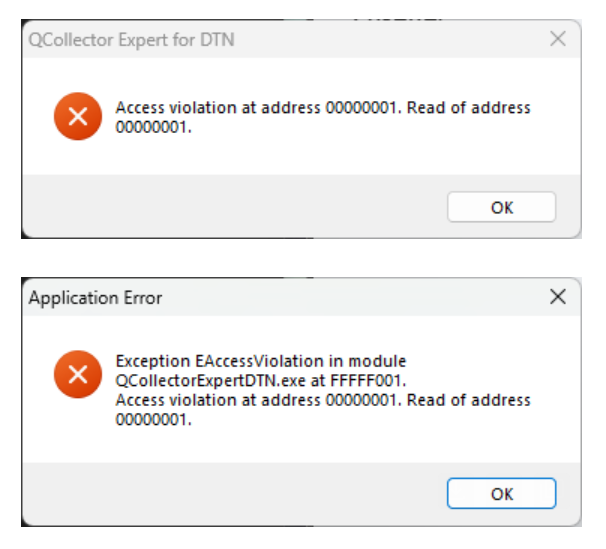The height and width of the screenshot is (549, 606).
Task: Click the red error icon in Application Error dialog
Action: point(78,374)
